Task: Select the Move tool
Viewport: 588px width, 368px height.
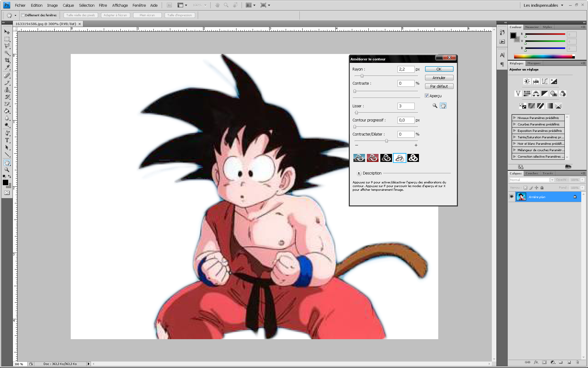Action: tap(7, 32)
